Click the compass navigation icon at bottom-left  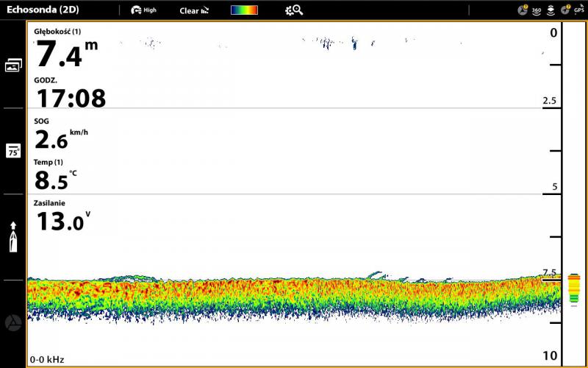click(x=13, y=322)
